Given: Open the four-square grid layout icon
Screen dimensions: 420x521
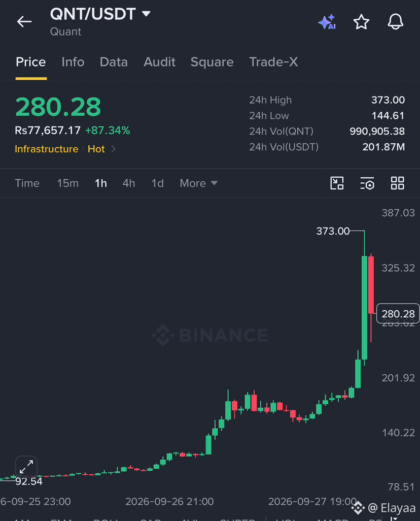Looking at the screenshot, I should coord(397,183).
